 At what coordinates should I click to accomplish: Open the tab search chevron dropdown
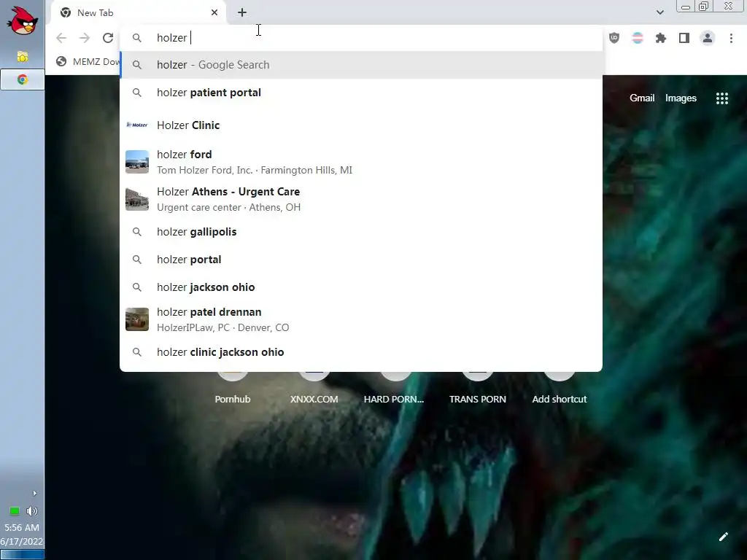[659, 12]
